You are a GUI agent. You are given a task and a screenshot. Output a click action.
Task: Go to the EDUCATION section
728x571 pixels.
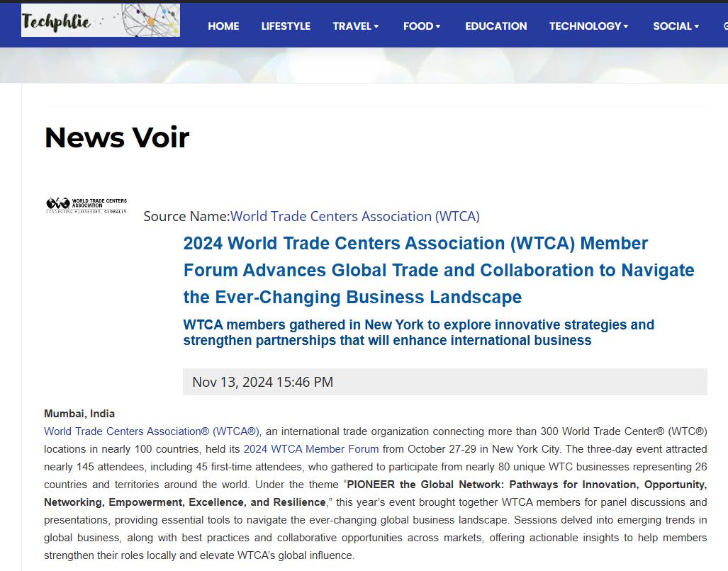tap(496, 26)
